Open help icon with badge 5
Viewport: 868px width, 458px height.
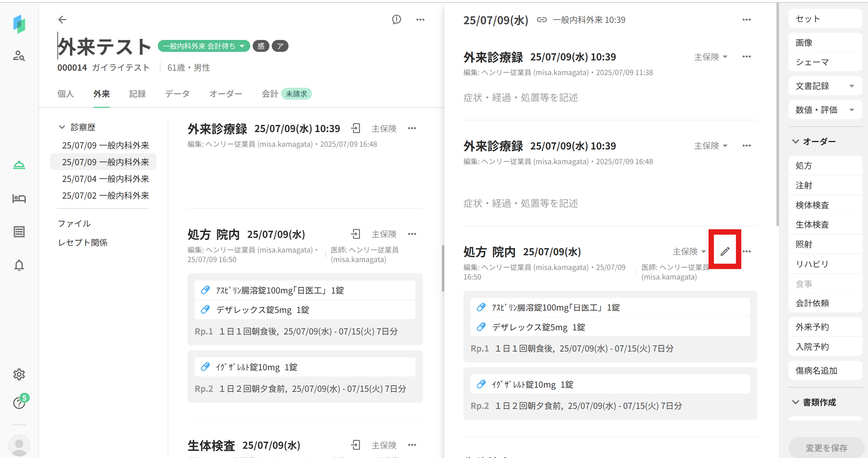19,403
